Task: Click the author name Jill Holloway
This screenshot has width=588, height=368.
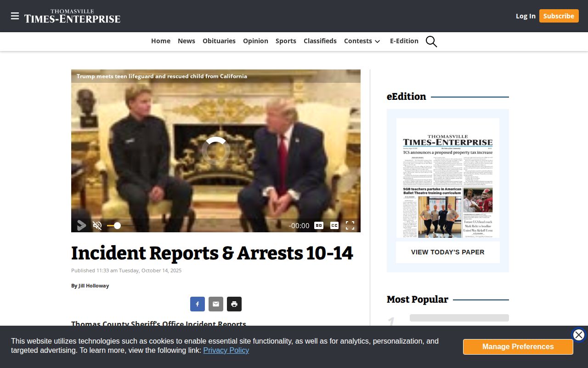Action: pyautogui.click(x=94, y=286)
